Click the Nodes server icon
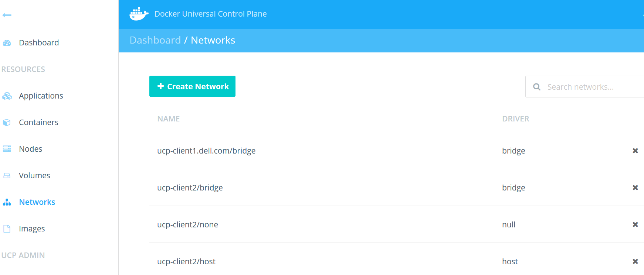644x275 pixels. (x=7, y=149)
